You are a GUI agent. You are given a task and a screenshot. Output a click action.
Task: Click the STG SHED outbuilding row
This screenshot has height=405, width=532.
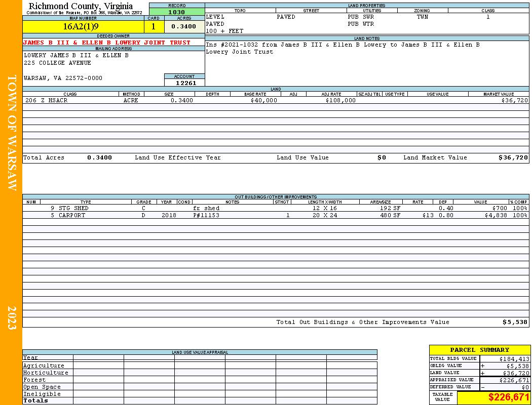276,208
